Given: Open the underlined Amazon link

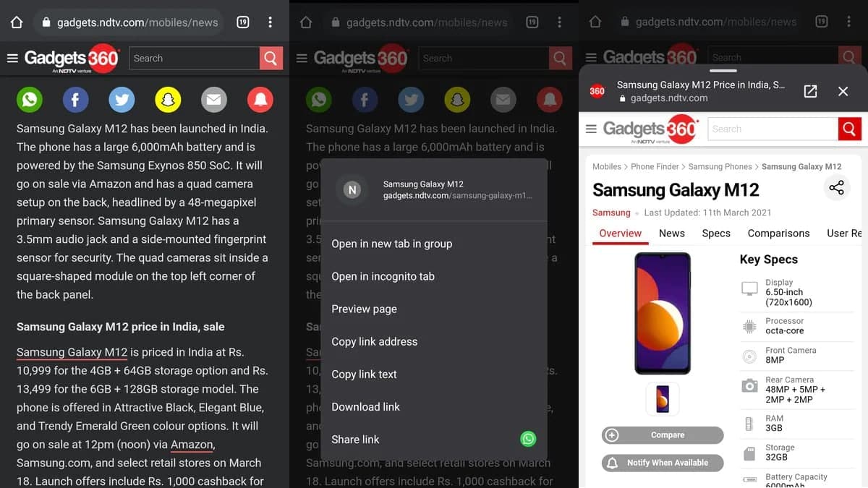Looking at the screenshot, I should tap(192, 445).
